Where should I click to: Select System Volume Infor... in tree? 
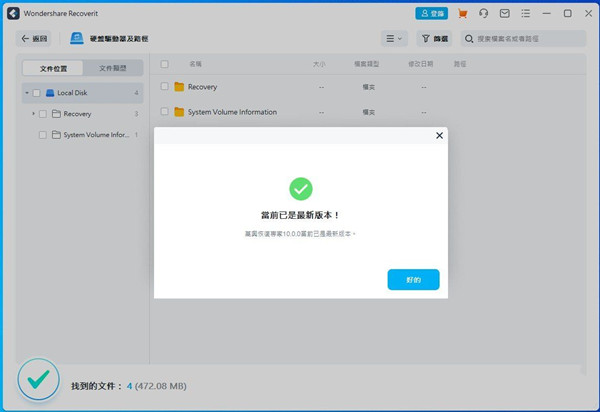coord(96,135)
